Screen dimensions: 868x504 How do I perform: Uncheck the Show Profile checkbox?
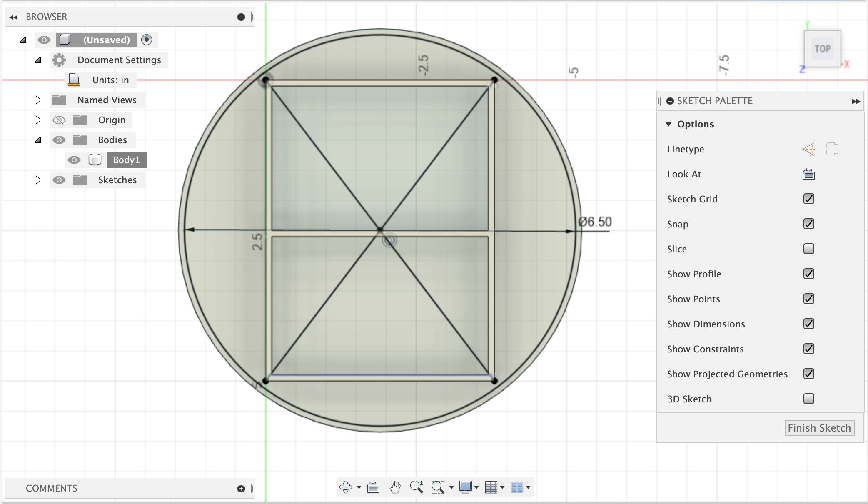[809, 274]
